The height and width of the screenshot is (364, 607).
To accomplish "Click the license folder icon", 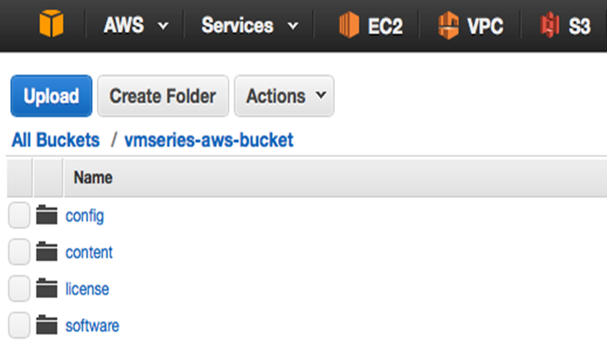I will pyautogui.click(x=47, y=289).
